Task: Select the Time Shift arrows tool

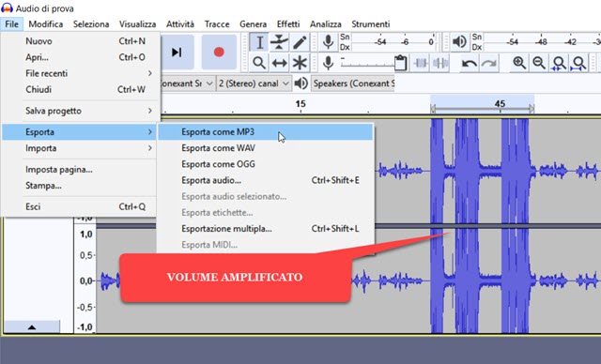Action: coord(279,63)
